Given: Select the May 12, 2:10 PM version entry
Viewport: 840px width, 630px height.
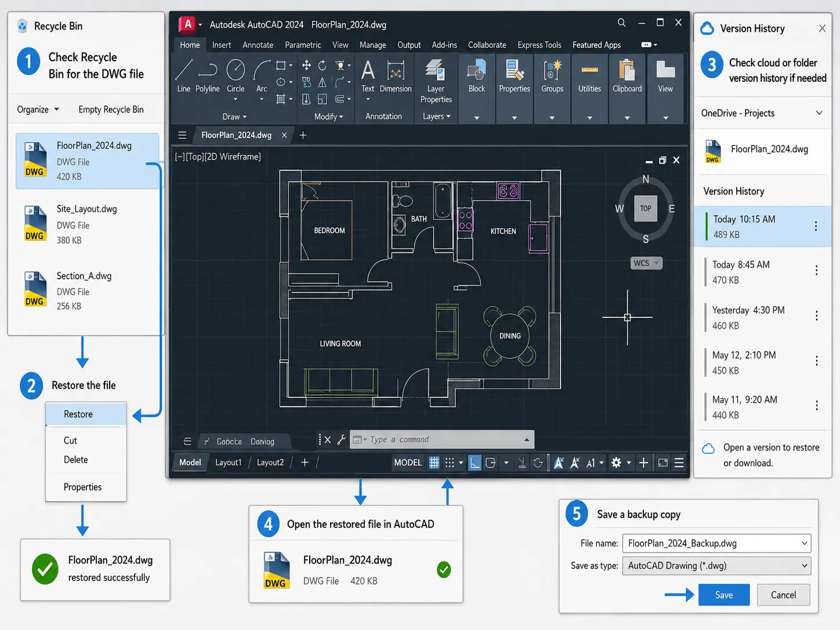Looking at the screenshot, I should (x=763, y=363).
